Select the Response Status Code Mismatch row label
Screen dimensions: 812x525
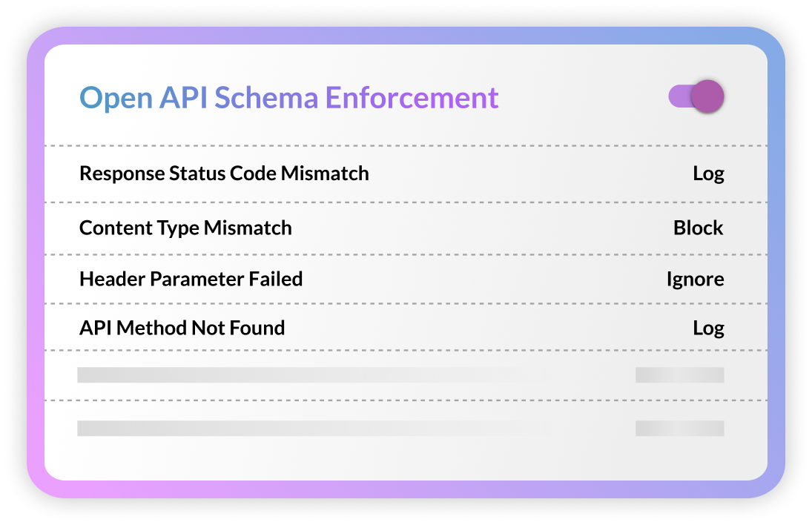coord(224,174)
